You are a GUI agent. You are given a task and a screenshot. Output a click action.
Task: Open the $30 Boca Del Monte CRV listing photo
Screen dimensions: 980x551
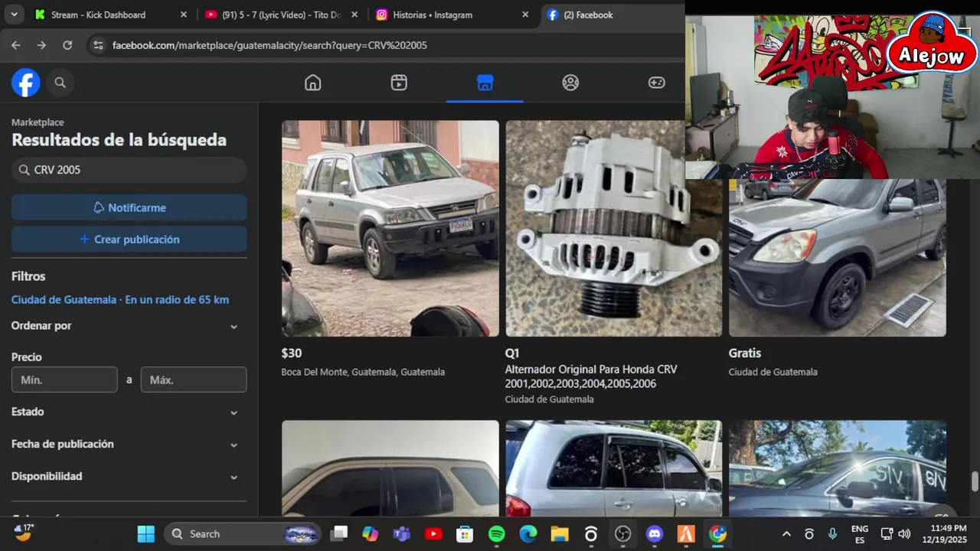pyautogui.click(x=390, y=228)
